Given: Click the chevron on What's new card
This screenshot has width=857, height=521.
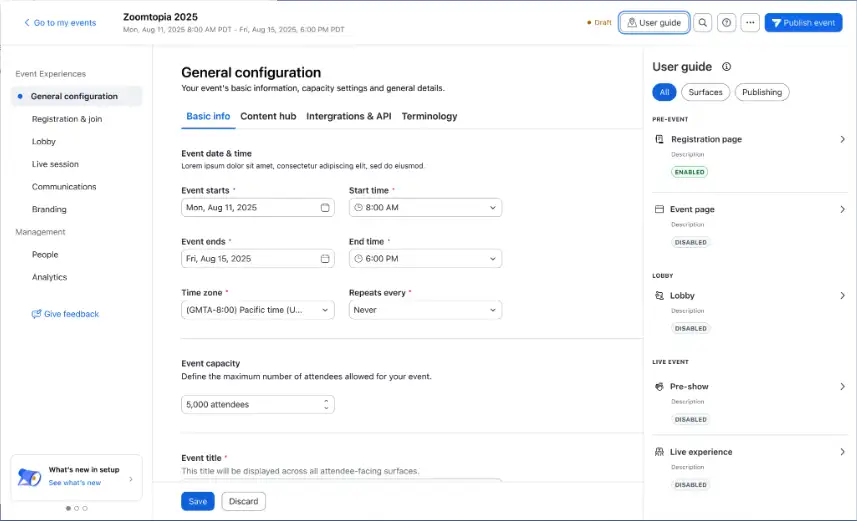Looking at the screenshot, I should click(x=131, y=479).
